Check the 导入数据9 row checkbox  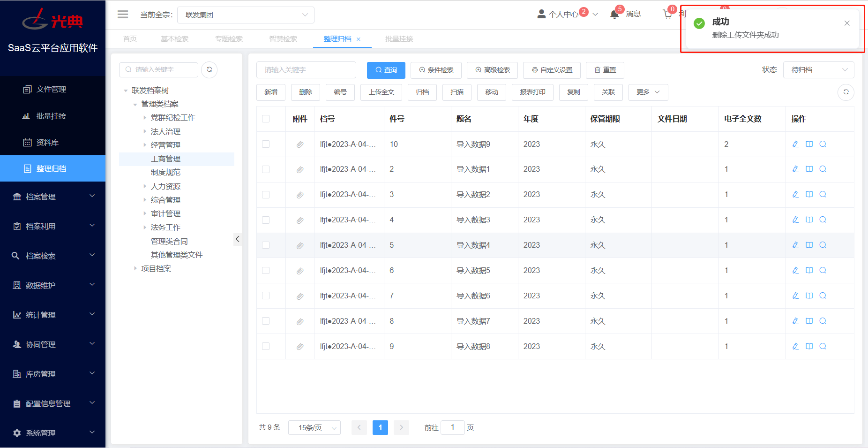[266, 144]
